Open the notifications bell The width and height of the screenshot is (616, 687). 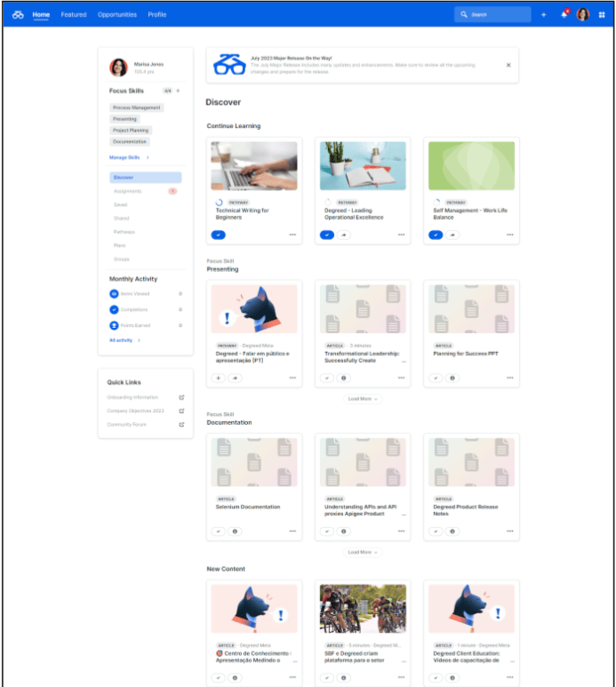point(564,14)
